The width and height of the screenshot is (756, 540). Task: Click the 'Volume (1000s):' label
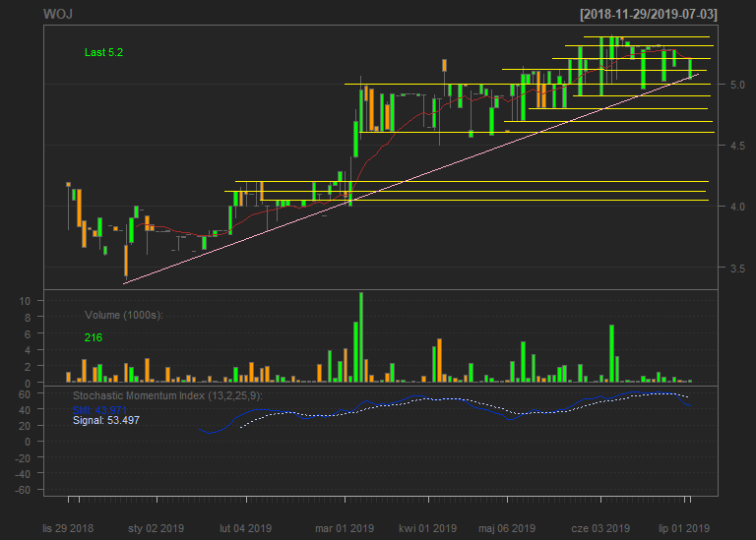click(x=124, y=315)
